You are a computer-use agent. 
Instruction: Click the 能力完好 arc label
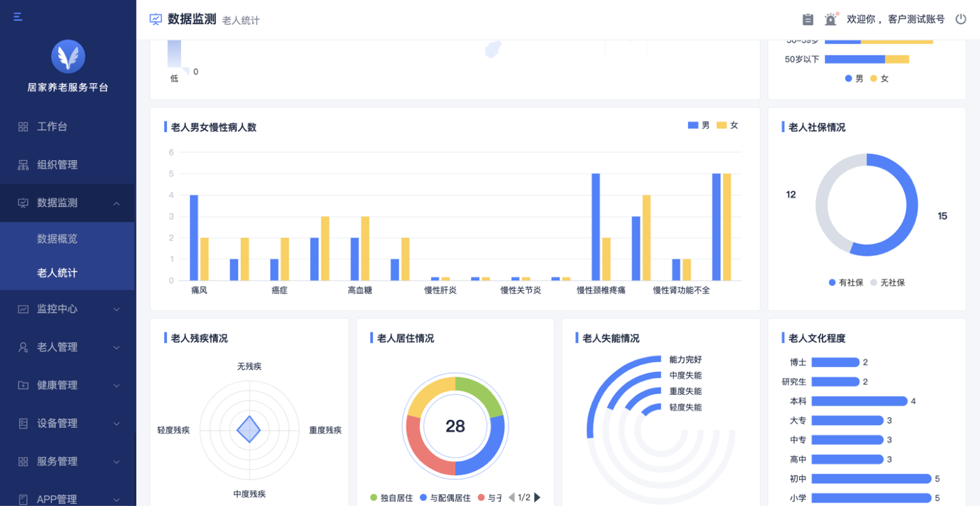(685, 360)
